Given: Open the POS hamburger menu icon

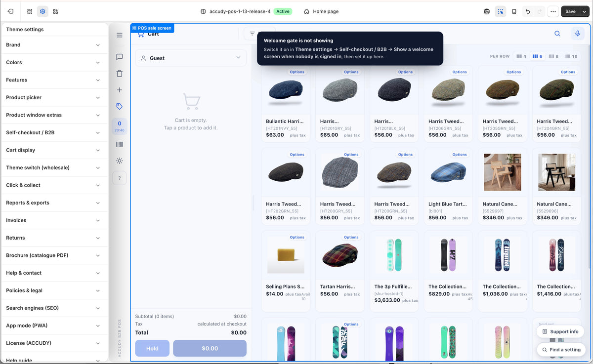Looking at the screenshot, I should pyautogui.click(x=120, y=35).
